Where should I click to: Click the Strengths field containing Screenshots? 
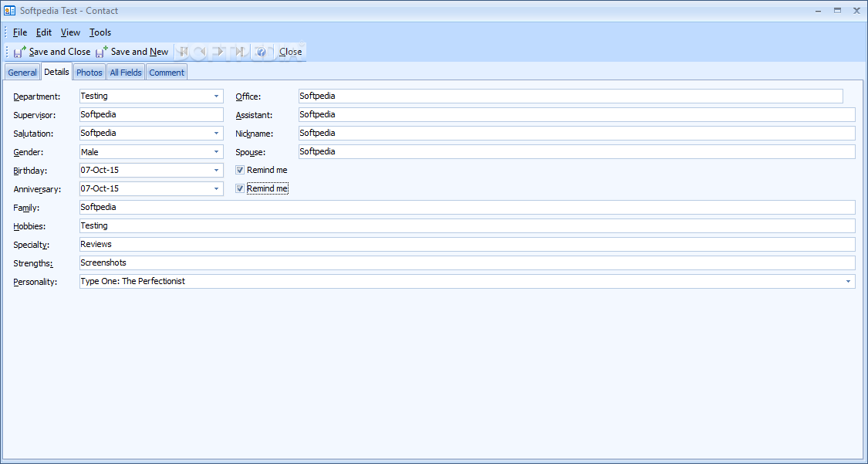(x=468, y=263)
